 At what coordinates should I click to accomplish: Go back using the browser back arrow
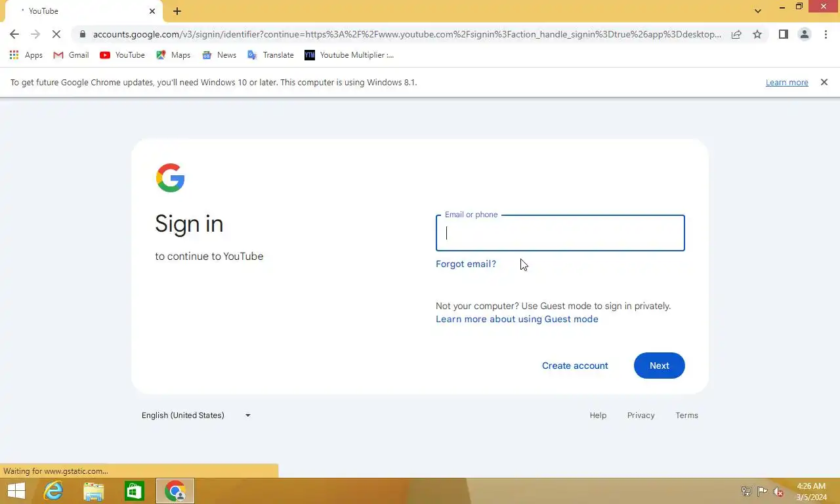(x=14, y=34)
